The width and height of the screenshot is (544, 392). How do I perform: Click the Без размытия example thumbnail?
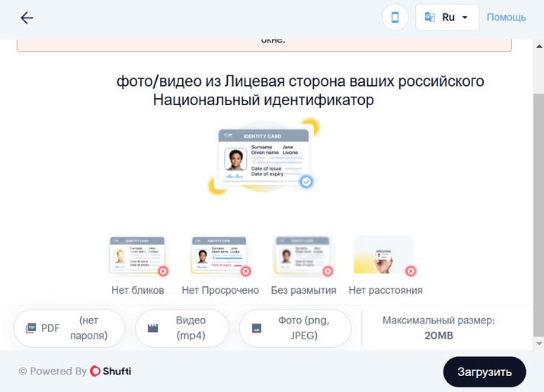click(x=302, y=254)
